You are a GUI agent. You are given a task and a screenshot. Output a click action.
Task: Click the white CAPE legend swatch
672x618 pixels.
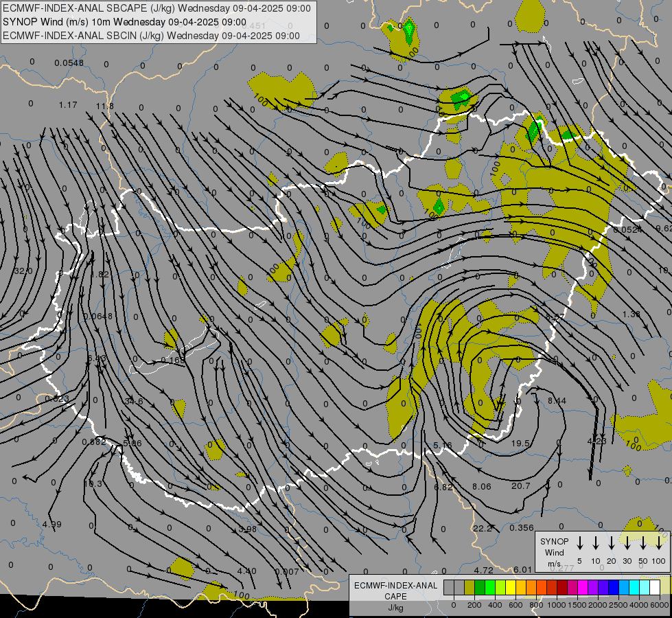(x=655, y=588)
